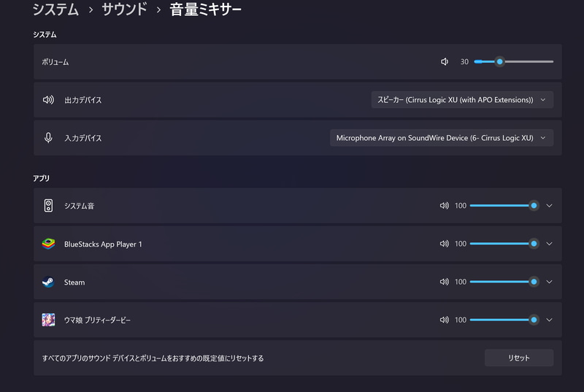Click the すべてのアプリのサウンド reset description text
The width and height of the screenshot is (584, 392).
pos(153,358)
